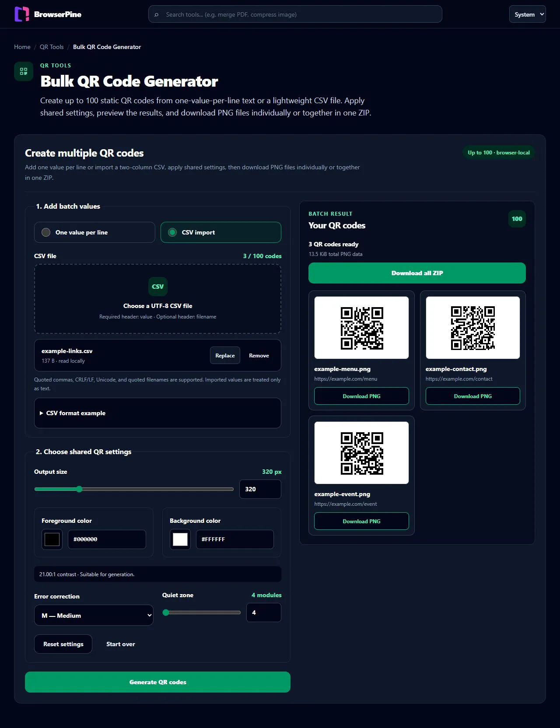Click the output size number field
The width and height of the screenshot is (560, 728).
[260, 489]
